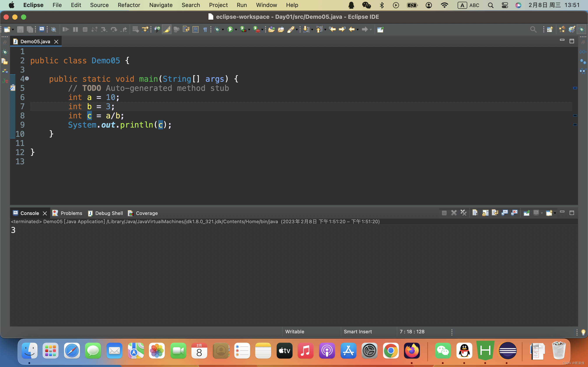Open the Debug Shell tab
The height and width of the screenshot is (367, 588).
coord(105,213)
